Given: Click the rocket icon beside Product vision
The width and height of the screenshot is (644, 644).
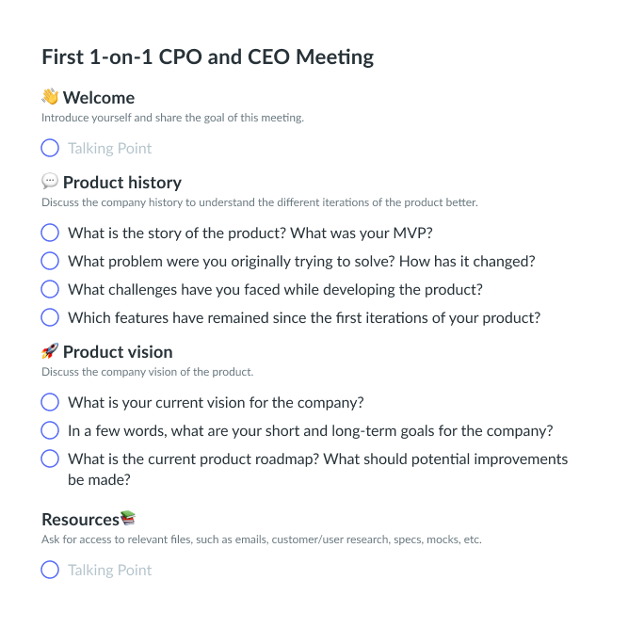Looking at the screenshot, I should tap(50, 351).
